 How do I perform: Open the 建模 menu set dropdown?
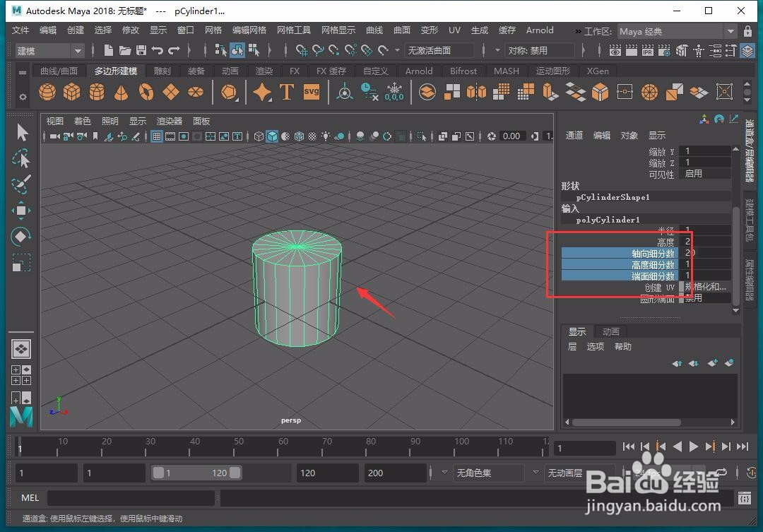(49, 51)
